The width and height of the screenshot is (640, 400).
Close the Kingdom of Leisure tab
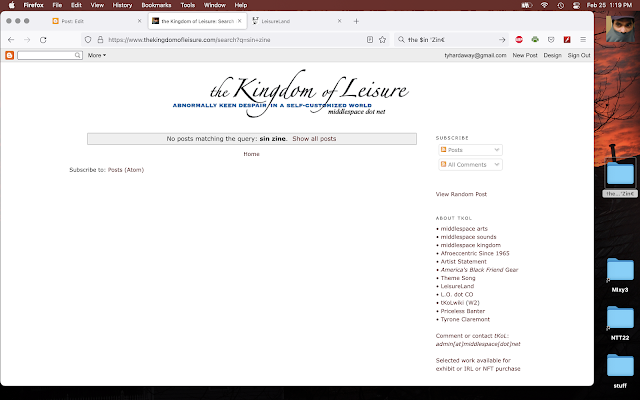pyautogui.click(x=240, y=21)
